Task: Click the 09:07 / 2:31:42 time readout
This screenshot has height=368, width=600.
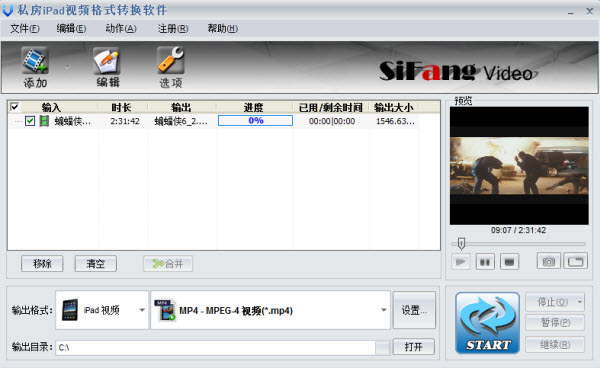Action: click(518, 230)
